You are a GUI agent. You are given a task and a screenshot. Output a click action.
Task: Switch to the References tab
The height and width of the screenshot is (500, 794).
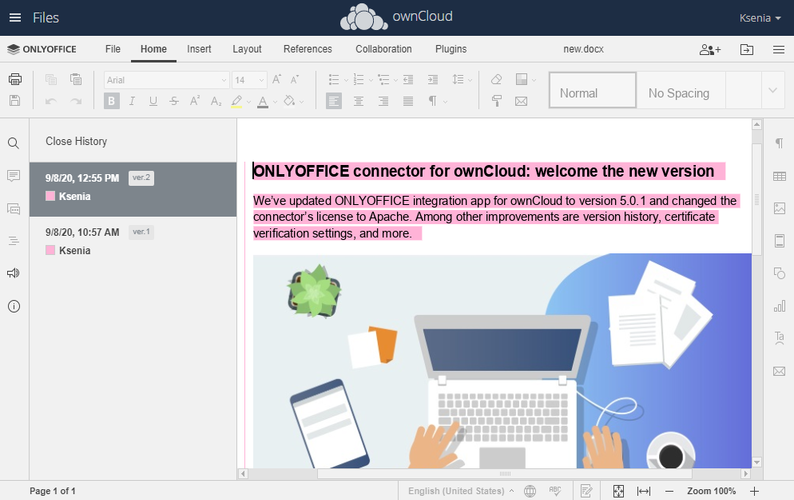coord(308,49)
